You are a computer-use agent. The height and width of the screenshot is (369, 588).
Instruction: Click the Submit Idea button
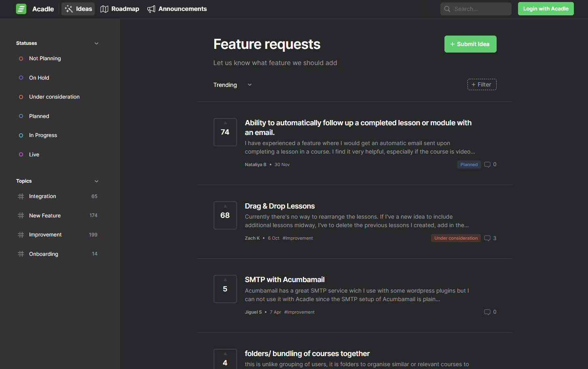(x=470, y=44)
